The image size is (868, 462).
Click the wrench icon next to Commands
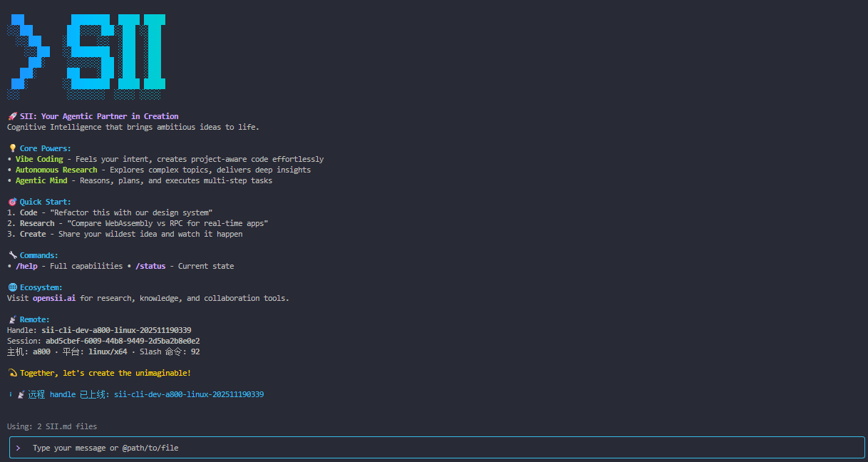pos(12,255)
